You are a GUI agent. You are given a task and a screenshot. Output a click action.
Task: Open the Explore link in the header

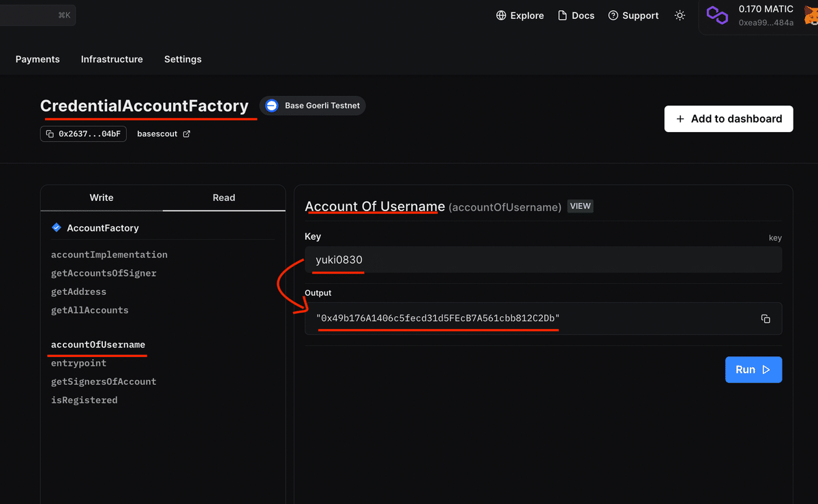tap(520, 15)
